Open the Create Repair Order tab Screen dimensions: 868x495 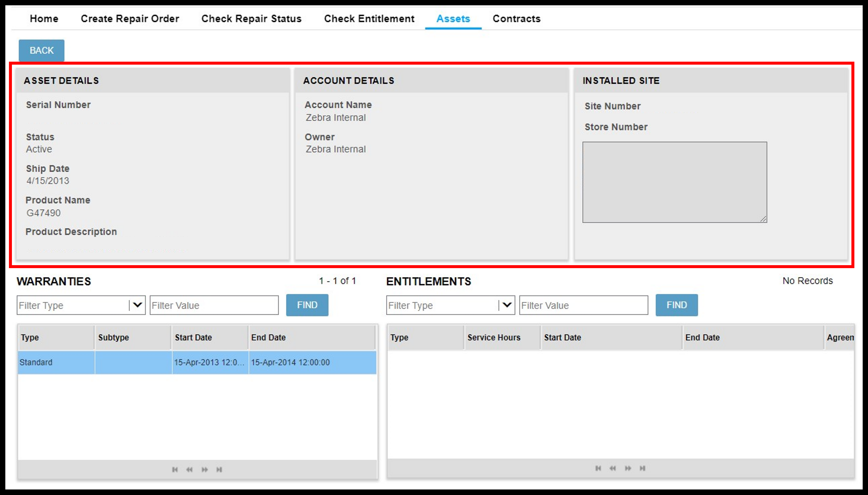tap(130, 18)
